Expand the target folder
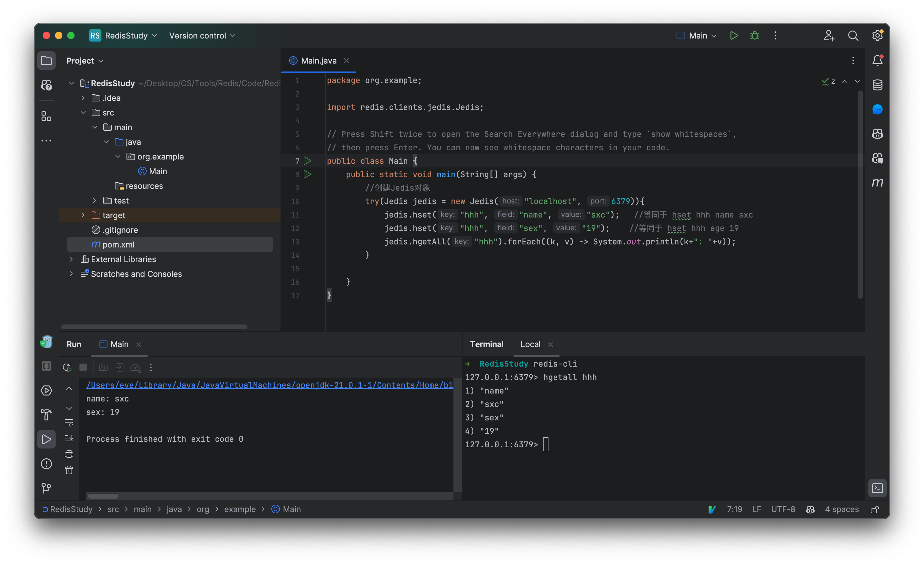The image size is (924, 564). click(83, 215)
